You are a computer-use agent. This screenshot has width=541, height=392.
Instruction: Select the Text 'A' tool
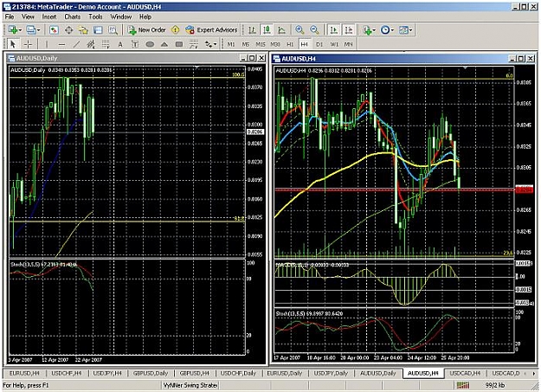(x=120, y=44)
